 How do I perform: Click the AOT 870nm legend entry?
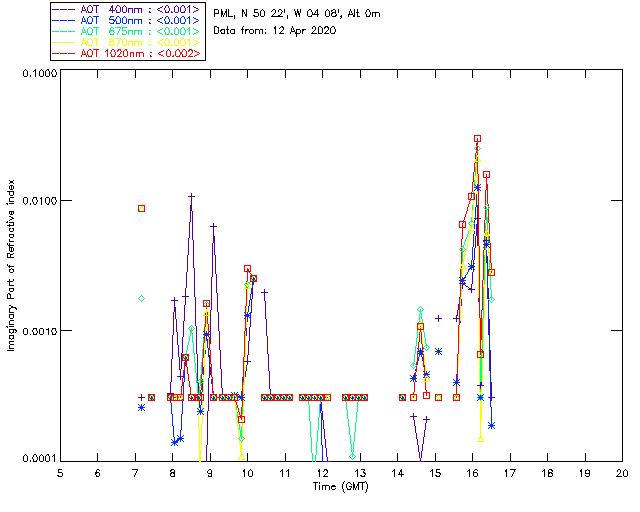(127, 42)
